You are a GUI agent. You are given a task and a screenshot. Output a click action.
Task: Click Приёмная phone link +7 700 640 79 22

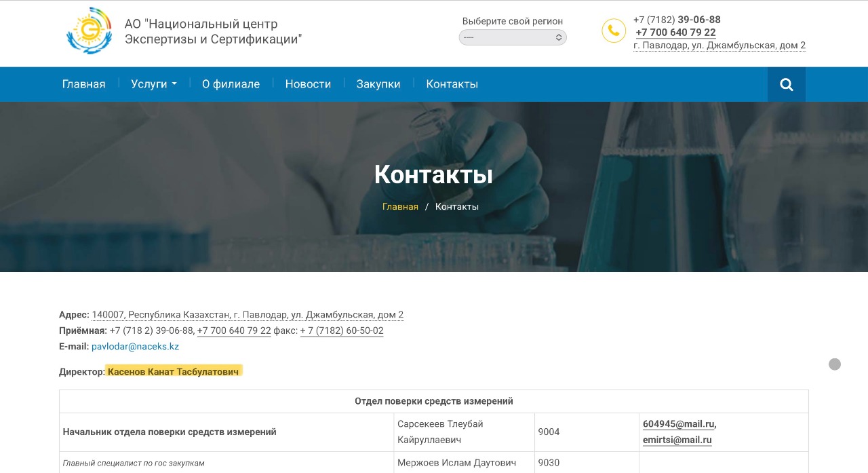[x=234, y=330]
